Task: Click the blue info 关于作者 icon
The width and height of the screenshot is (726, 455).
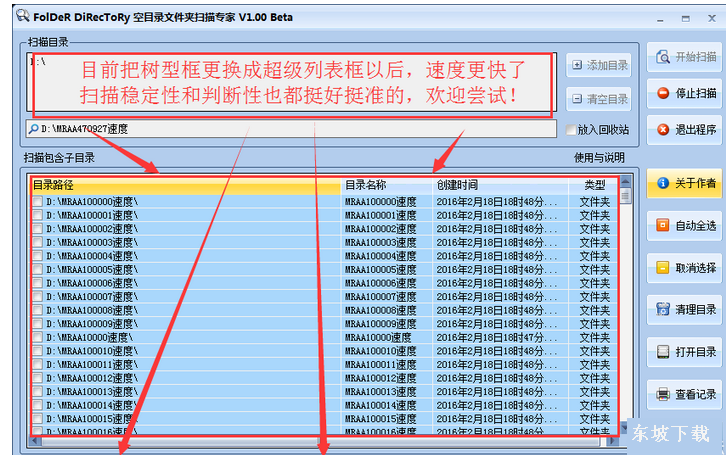Action: [x=663, y=183]
